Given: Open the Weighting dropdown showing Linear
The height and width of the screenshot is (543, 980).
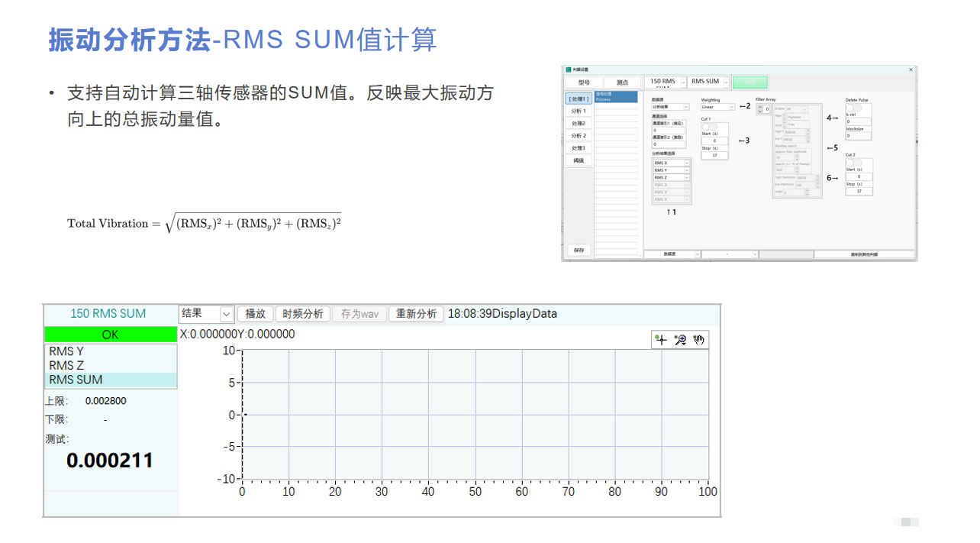Looking at the screenshot, I should 717,108.
